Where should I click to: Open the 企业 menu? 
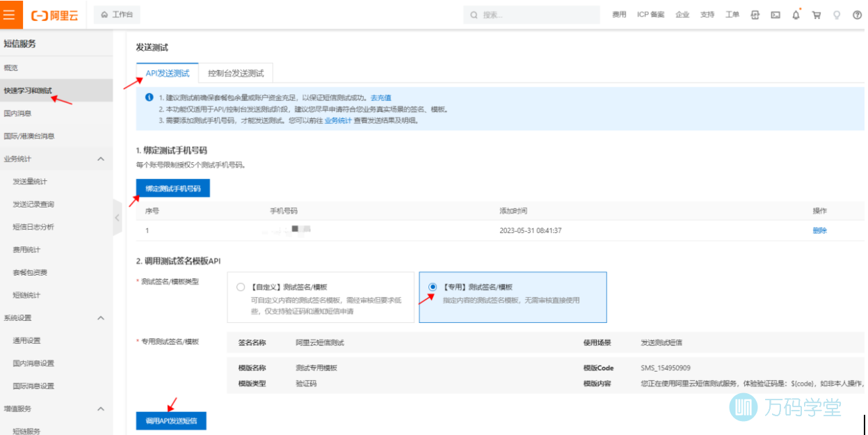[682, 15]
